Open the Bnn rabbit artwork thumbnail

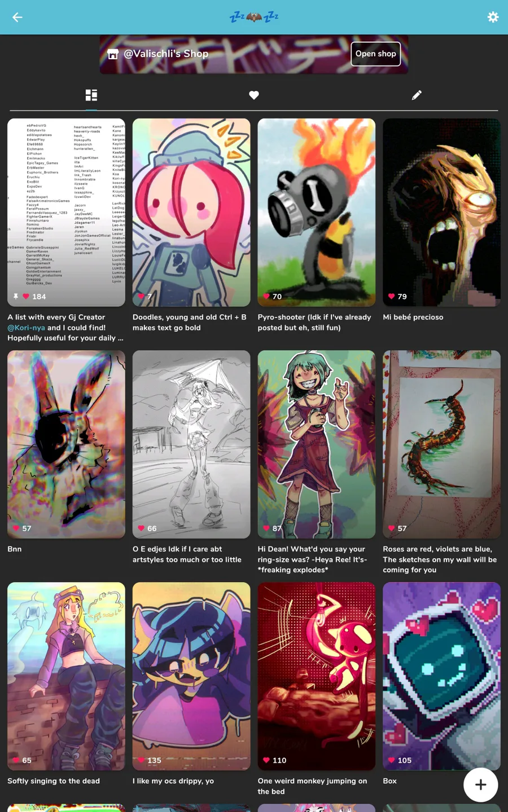tap(66, 444)
